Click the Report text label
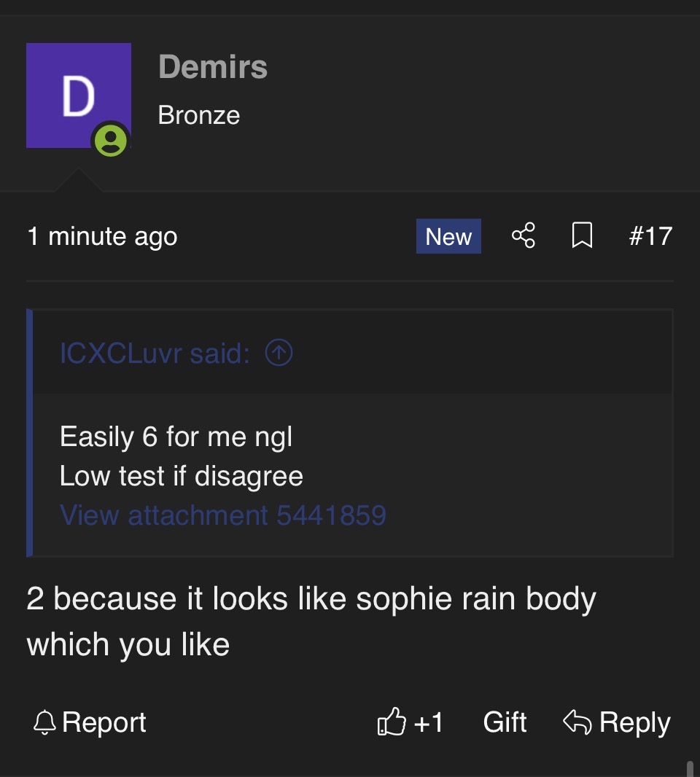 click(104, 722)
